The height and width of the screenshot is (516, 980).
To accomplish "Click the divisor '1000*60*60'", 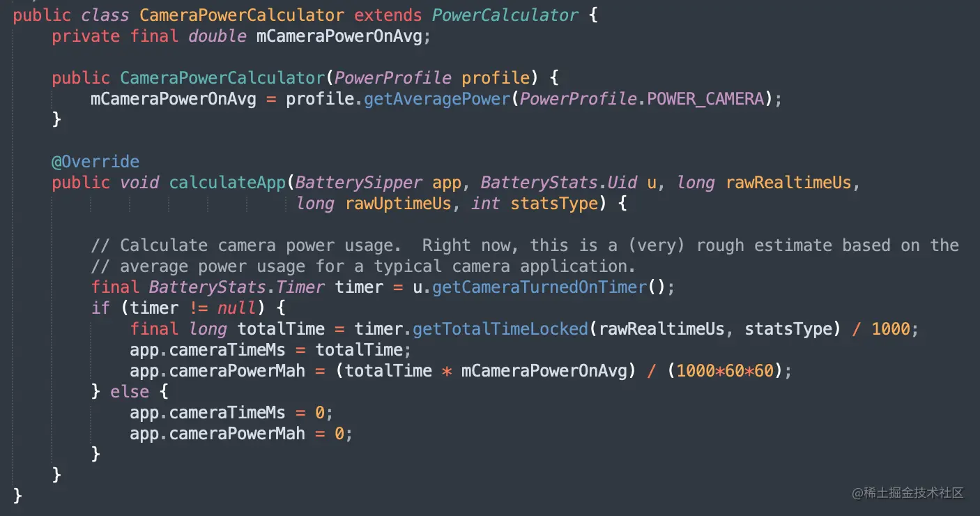I will click(x=725, y=371).
